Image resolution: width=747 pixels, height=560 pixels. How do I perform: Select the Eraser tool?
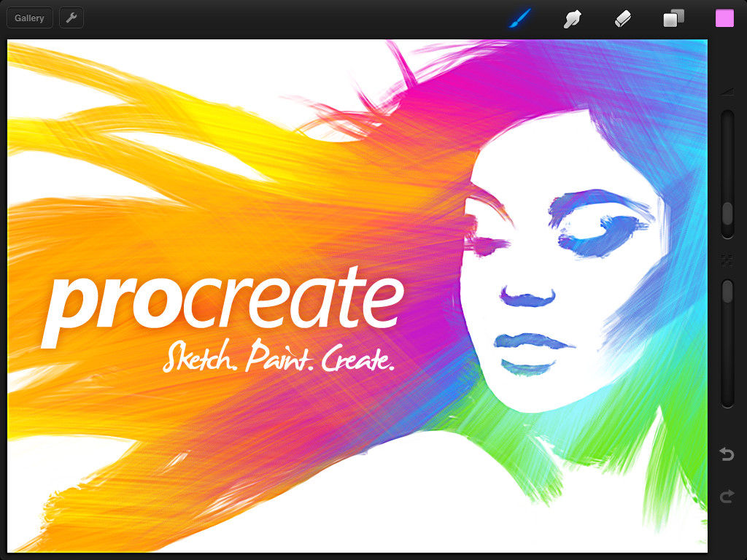[x=623, y=19]
